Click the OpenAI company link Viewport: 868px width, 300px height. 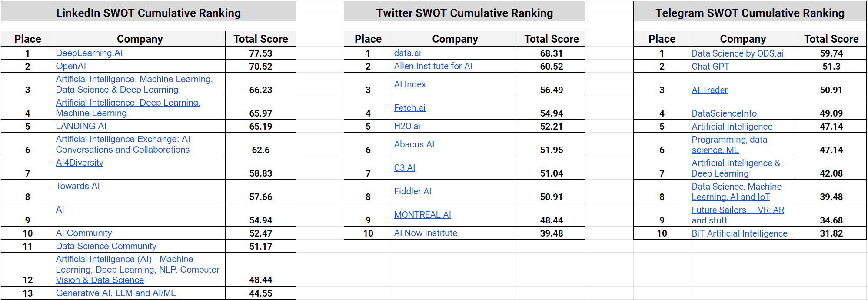(71, 66)
